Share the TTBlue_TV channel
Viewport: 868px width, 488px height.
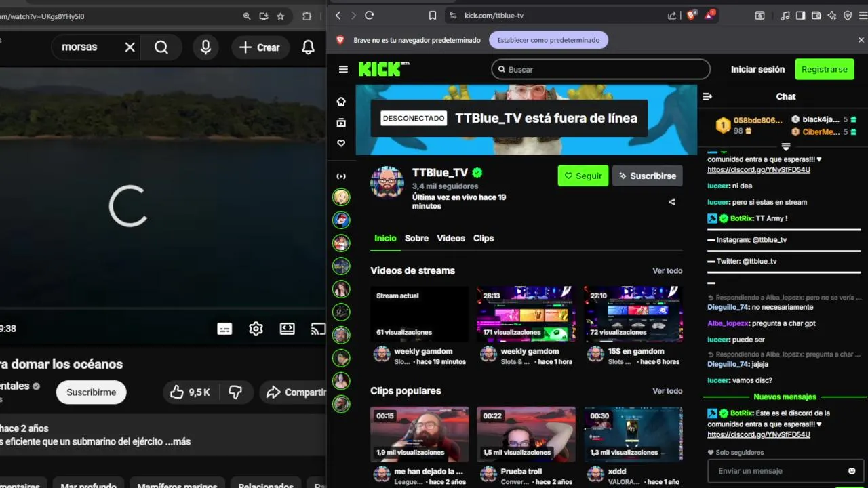click(x=672, y=202)
